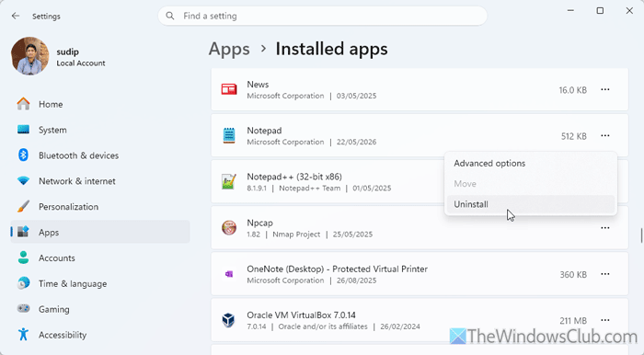Screen dimensions: 644x355
Task: Click Notepad++ Team publisher text
Action: point(310,189)
